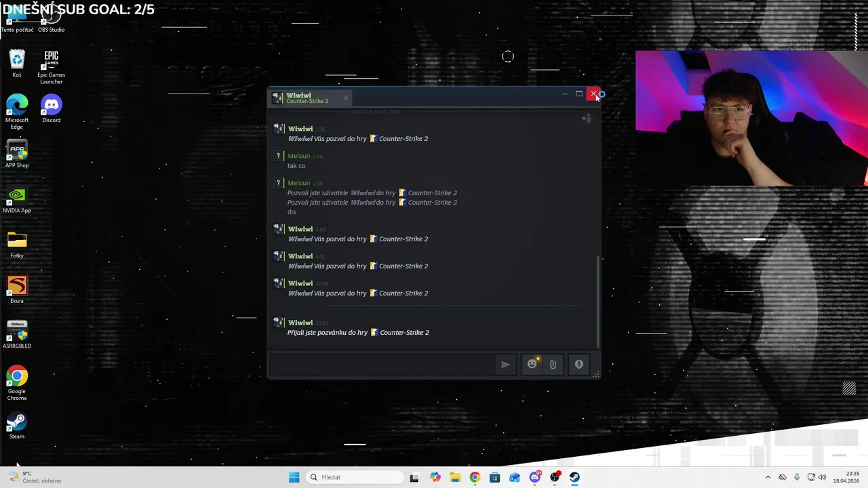Open volume control tray icon

click(822, 477)
